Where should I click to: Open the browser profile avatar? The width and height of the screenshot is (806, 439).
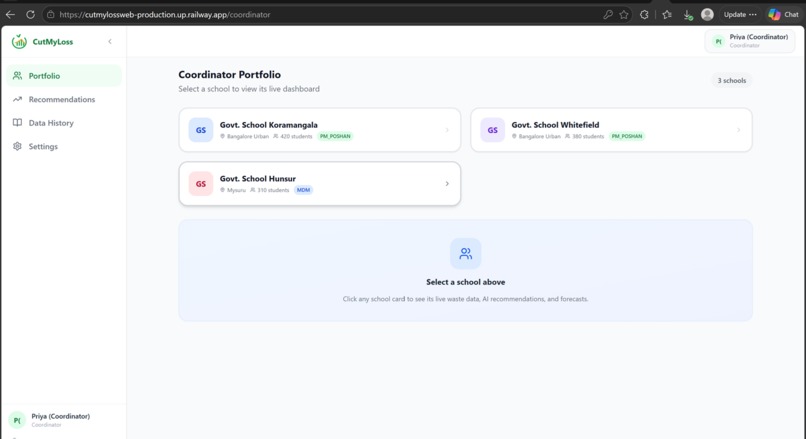click(707, 14)
